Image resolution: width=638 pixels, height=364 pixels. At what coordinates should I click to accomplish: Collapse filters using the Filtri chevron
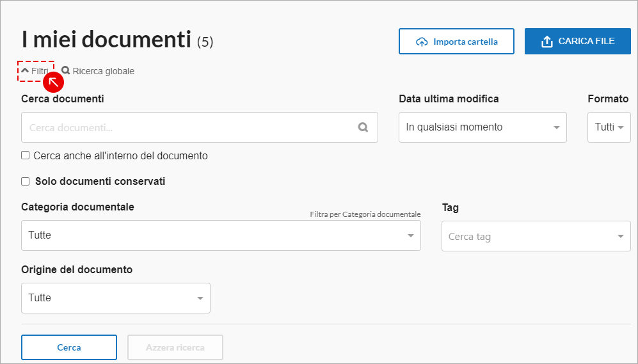tap(25, 70)
